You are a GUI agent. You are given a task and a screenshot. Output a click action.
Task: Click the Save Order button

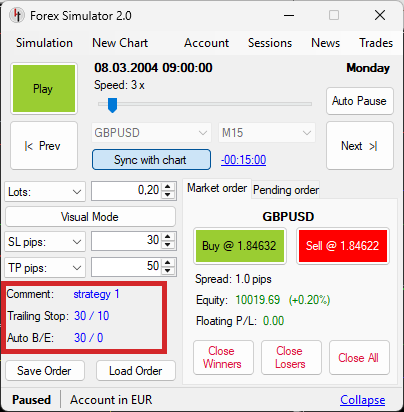(x=45, y=371)
